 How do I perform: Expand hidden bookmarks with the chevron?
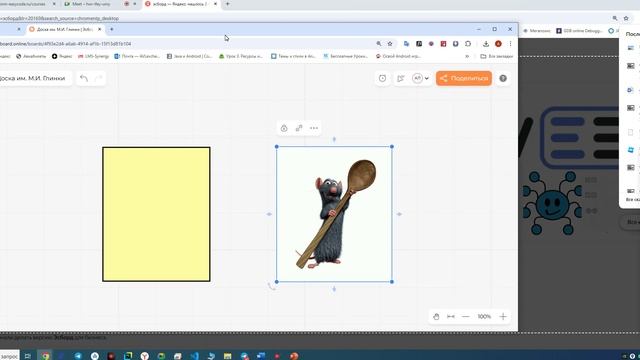(x=467, y=56)
